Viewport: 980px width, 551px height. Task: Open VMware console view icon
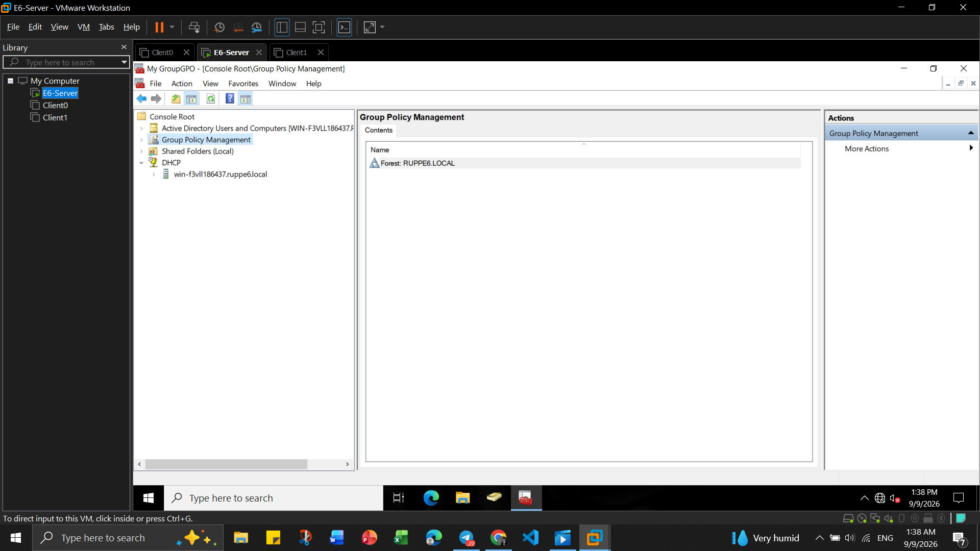[x=345, y=28]
